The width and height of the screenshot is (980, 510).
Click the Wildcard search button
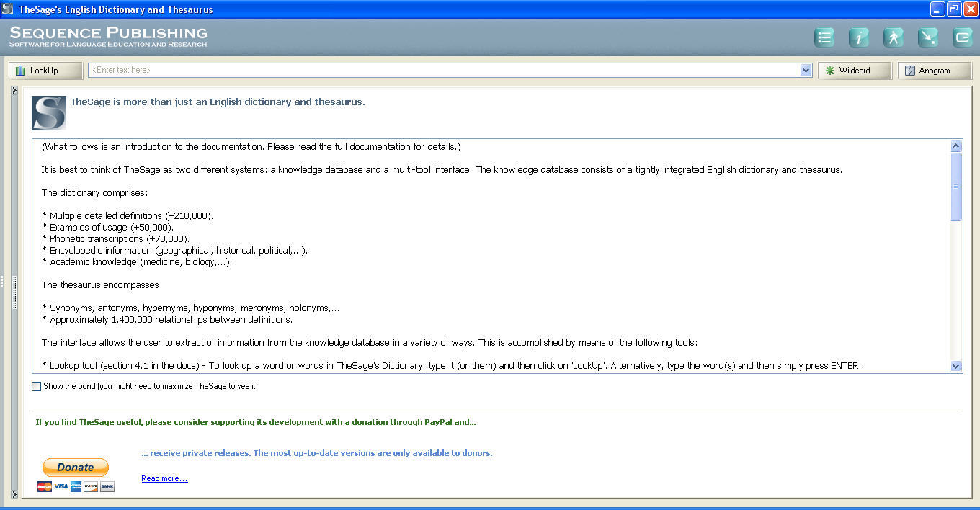pos(855,71)
